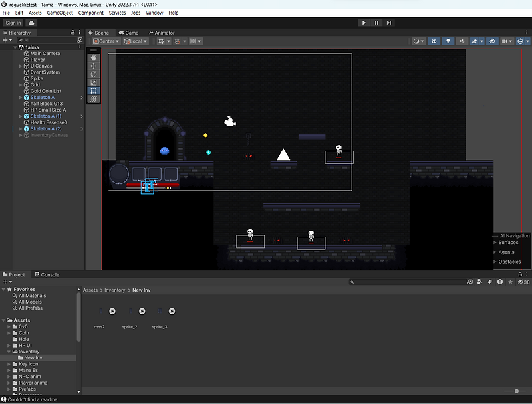Click Search by Log Type icon
Viewport: 532px width, 404px height.
[500, 282]
